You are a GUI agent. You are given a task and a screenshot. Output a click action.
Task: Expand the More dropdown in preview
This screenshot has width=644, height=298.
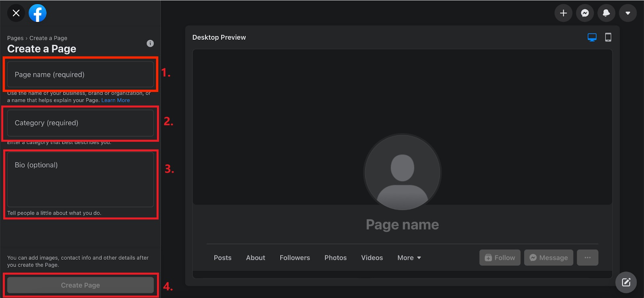click(409, 258)
